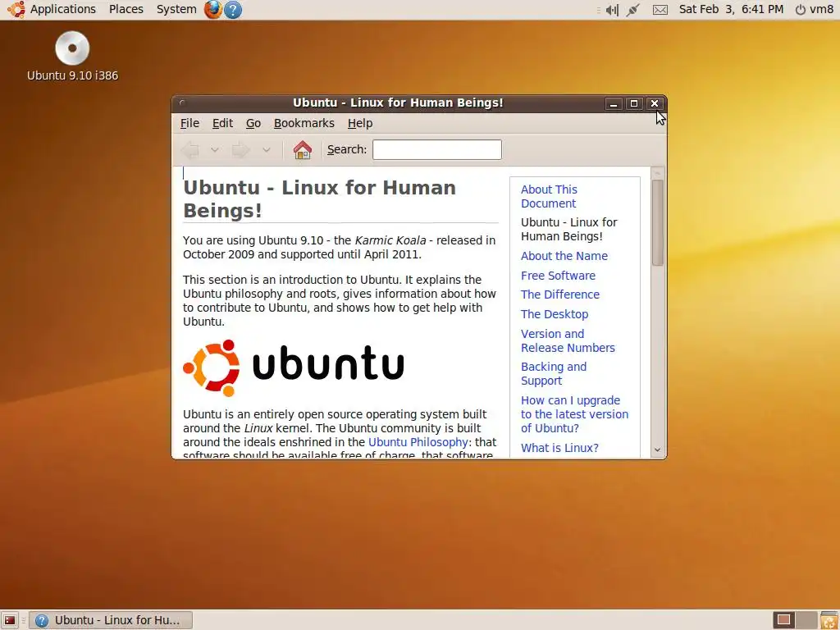Viewport: 840px width, 630px height.
Task: Open the Bookmarks menu
Action: 304,123
